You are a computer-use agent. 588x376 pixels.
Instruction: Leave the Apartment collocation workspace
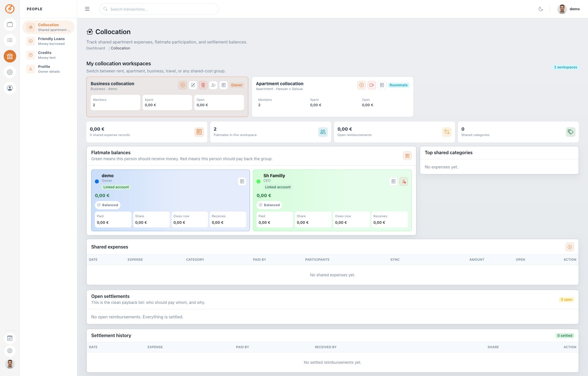372,85
